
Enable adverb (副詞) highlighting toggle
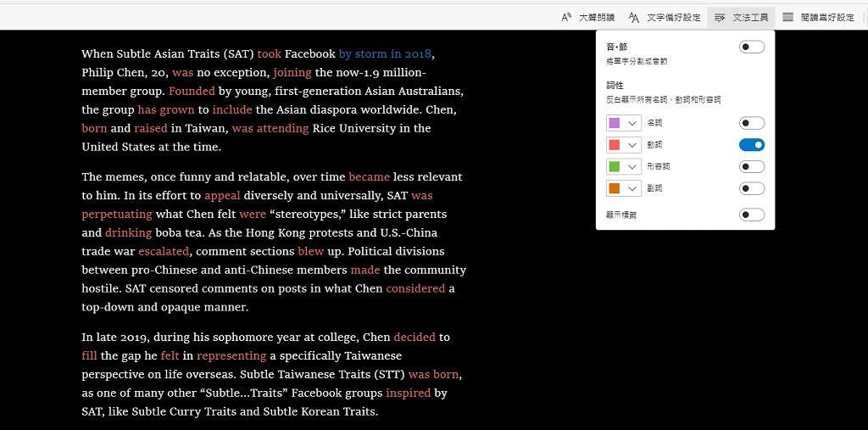point(752,188)
